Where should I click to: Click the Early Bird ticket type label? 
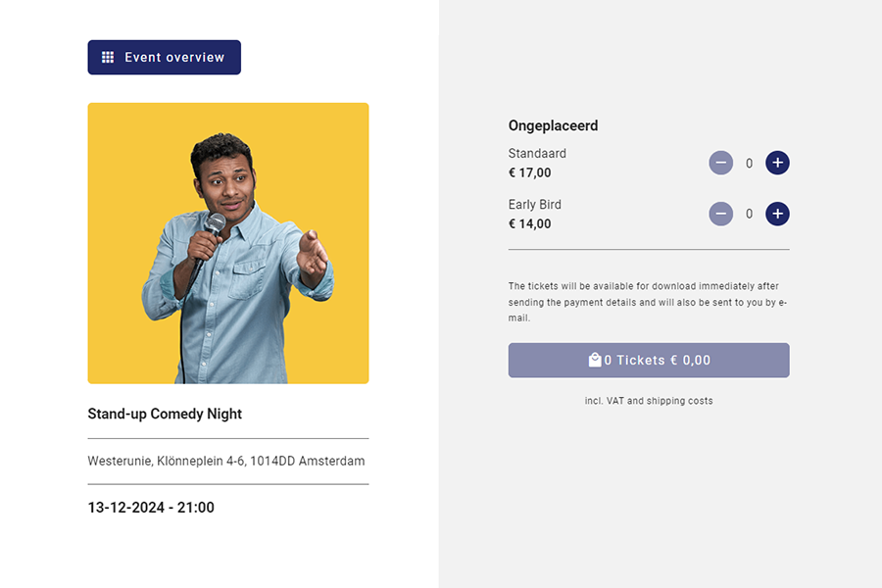[x=534, y=205]
